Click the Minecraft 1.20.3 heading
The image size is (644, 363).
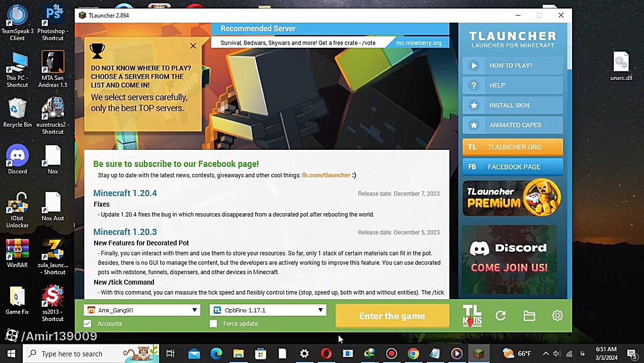pos(125,232)
